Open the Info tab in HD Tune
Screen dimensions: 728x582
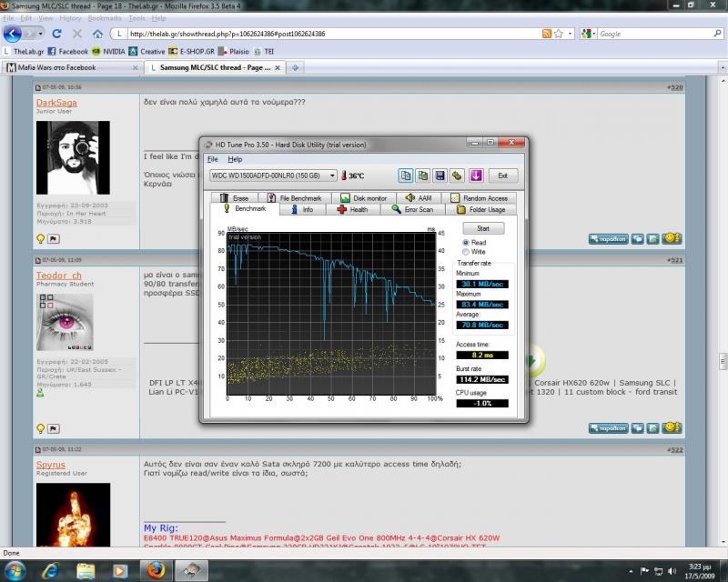coord(302,210)
